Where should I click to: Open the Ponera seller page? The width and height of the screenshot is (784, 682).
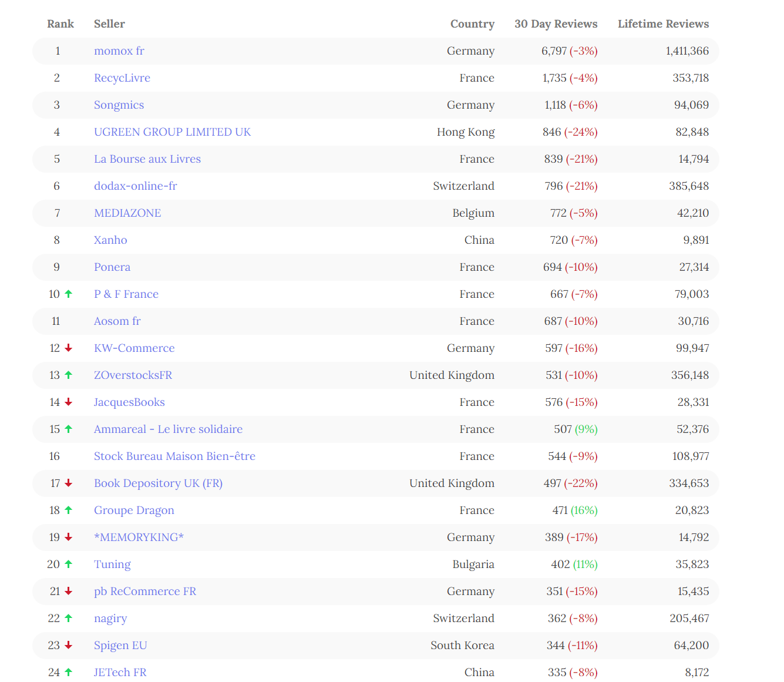[112, 267]
